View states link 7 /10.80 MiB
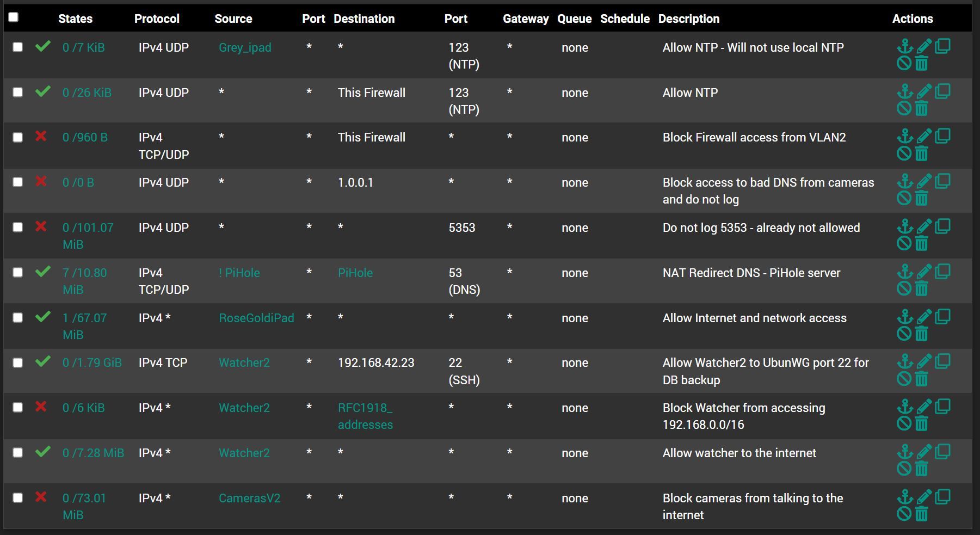Screen dimensions: 980x535 [84, 281]
